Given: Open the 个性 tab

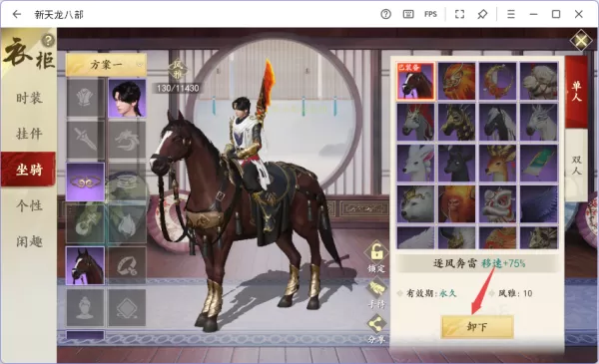Looking at the screenshot, I should click(x=29, y=205).
